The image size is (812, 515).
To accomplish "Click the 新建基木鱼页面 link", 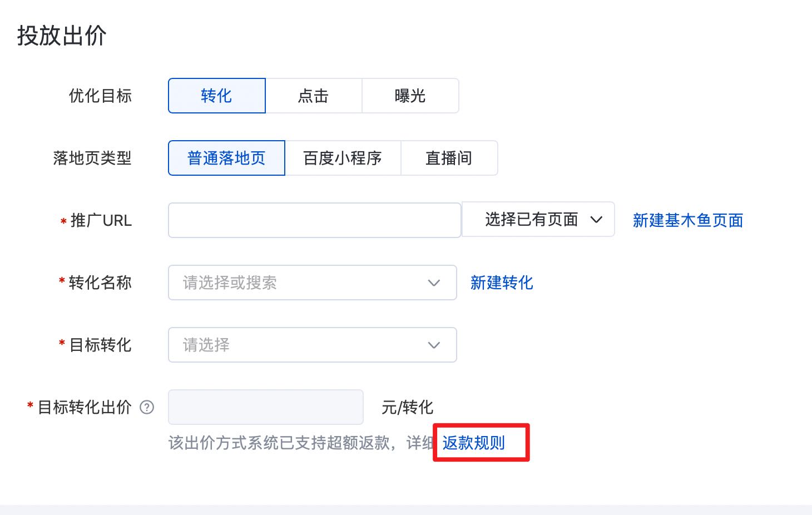I will point(688,220).
